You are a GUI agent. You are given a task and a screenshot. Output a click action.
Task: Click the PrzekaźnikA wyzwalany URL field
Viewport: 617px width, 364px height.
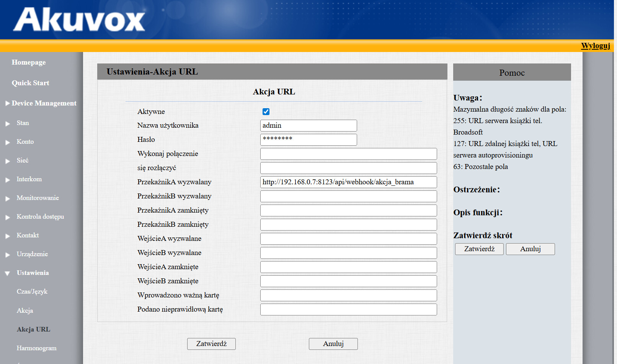(x=349, y=182)
